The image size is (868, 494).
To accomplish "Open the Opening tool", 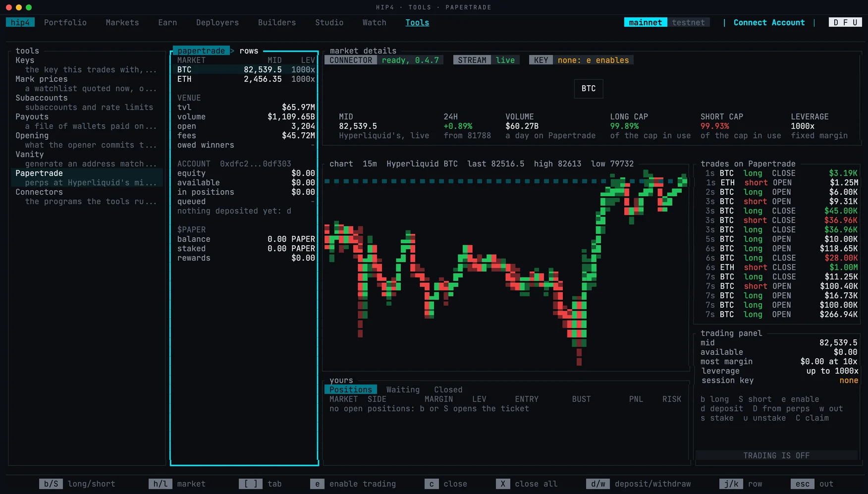I will coord(87,140).
